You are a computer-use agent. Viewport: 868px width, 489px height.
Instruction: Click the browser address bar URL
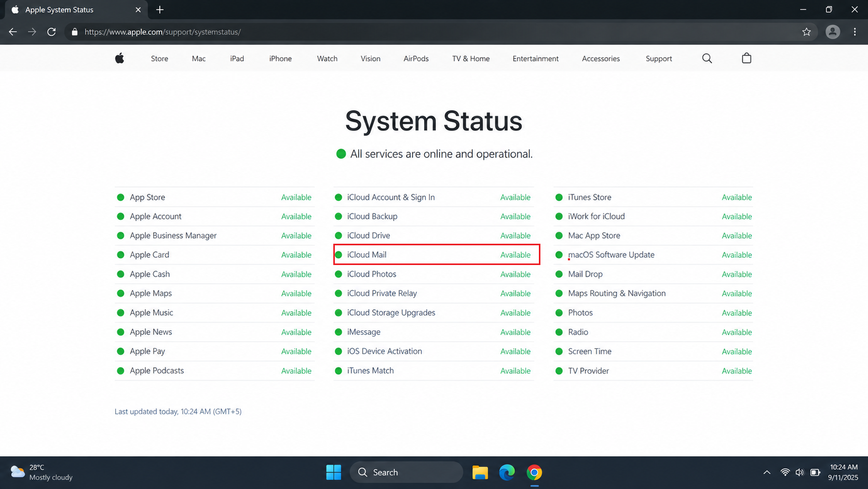pyautogui.click(x=162, y=32)
